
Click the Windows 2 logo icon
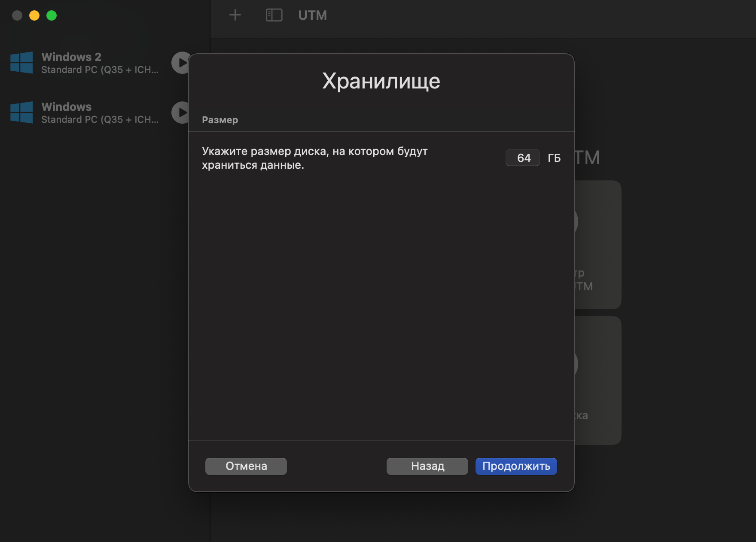[21, 63]
